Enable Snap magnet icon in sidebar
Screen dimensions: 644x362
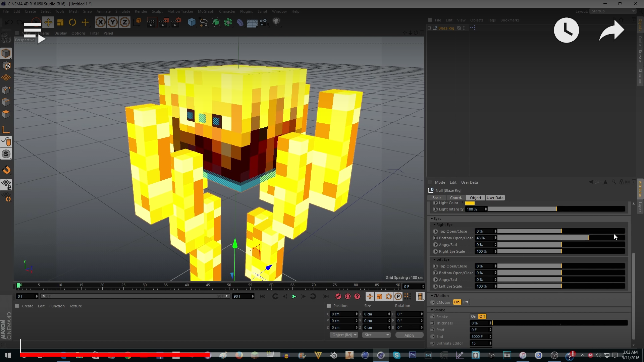(6, 170)
